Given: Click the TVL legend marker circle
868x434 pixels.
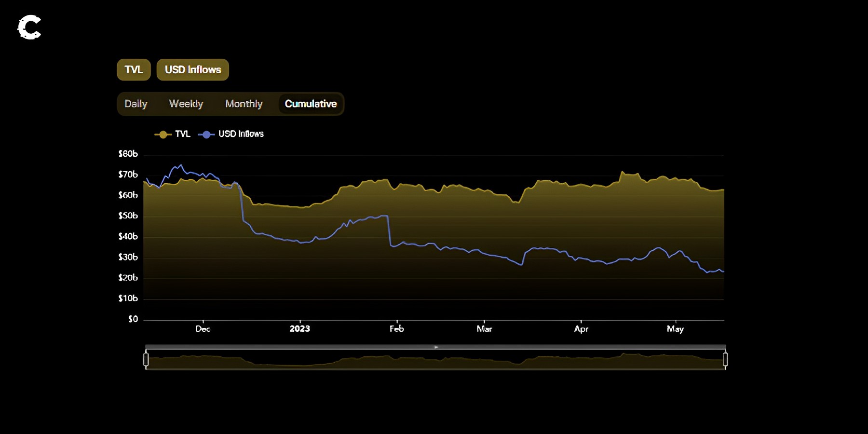Looking at the screenshot, I should 163,135.
